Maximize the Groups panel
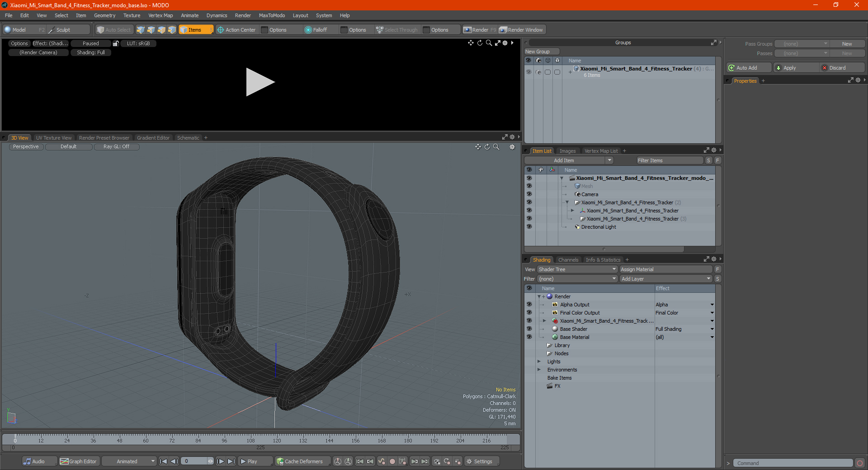 pos(713,42)
